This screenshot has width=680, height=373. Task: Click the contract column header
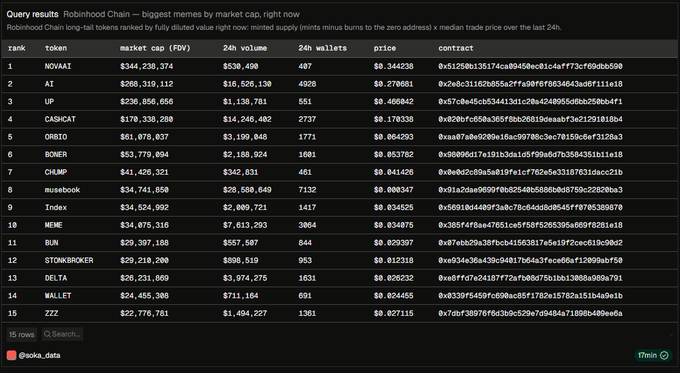pyautogui.click(x=456, y=48)
